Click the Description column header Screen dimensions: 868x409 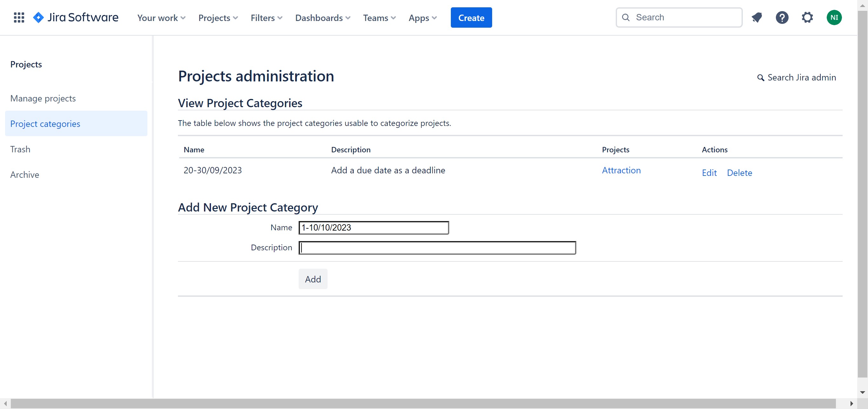click(350, 150)
